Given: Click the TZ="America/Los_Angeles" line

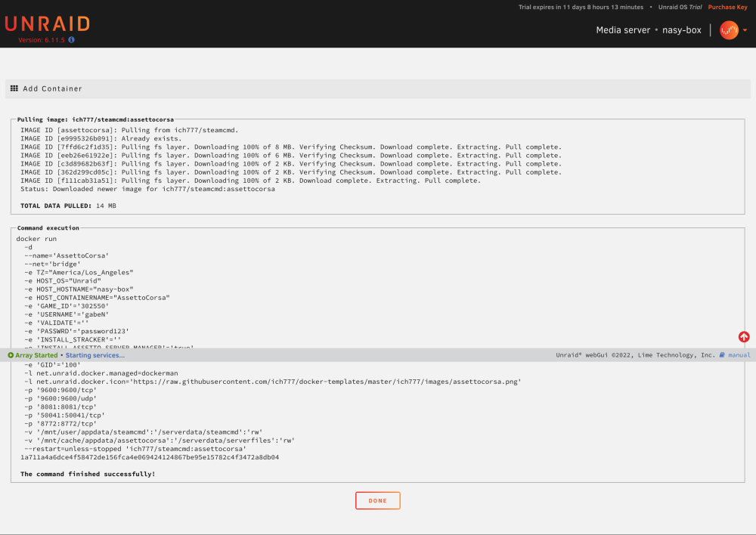Looking at the screenshot, I should tap(79, 273).
